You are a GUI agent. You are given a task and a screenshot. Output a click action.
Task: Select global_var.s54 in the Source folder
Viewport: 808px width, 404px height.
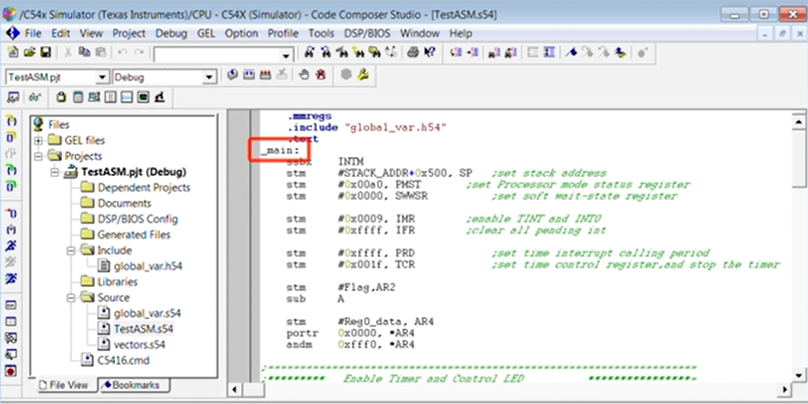coord(147,313)
